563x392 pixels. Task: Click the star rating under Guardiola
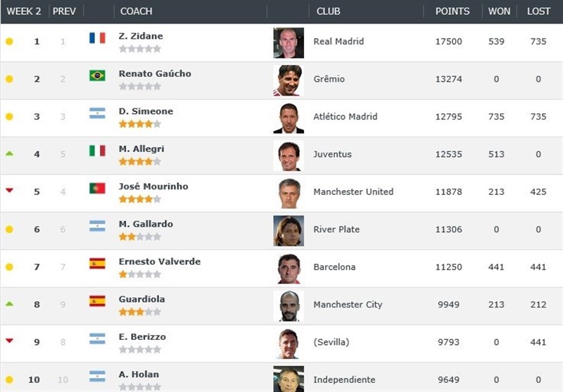(139, 312)
